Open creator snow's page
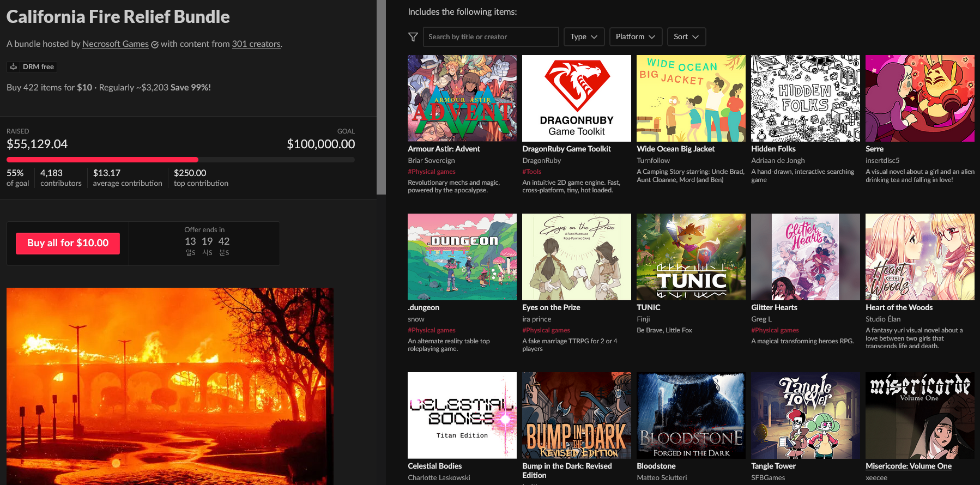The height and width of the screenshot is (485, 980). point(416,319)
